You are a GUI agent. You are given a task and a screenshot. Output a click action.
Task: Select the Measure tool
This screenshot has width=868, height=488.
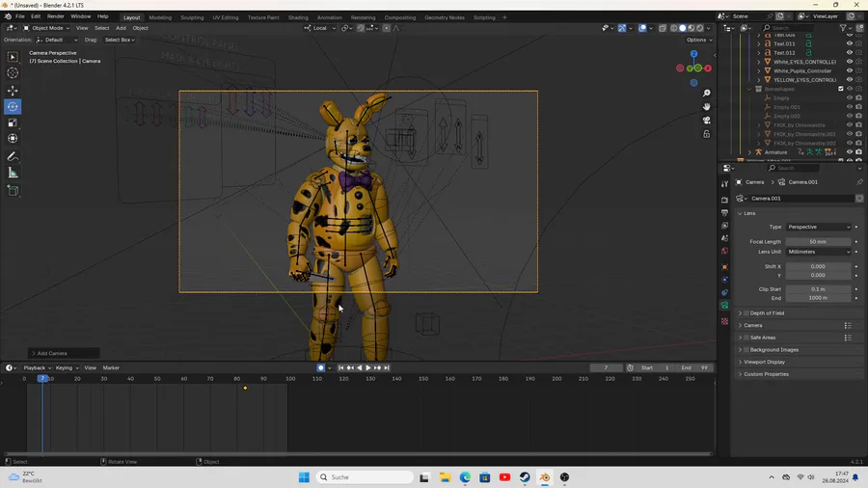tap(13, 173)
